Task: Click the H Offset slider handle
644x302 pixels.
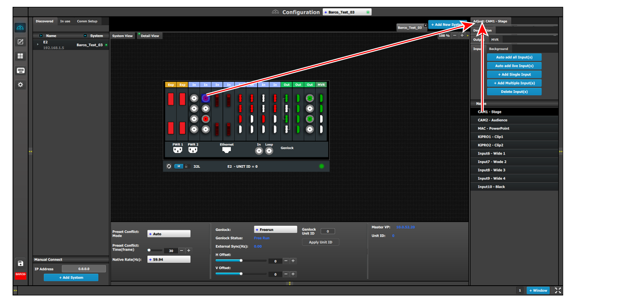Action: tap(241, 260)
